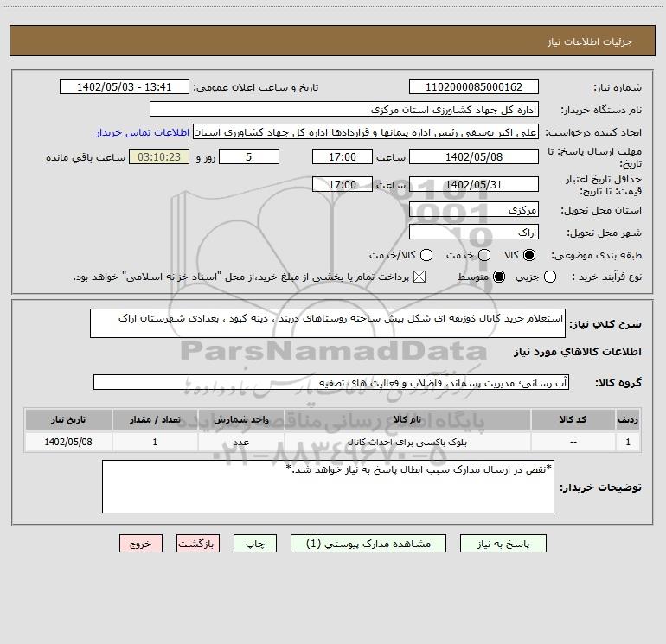
Task: Toggle the اسناد خزانه اسلامی payment checkbox
Action: (419, 277)
